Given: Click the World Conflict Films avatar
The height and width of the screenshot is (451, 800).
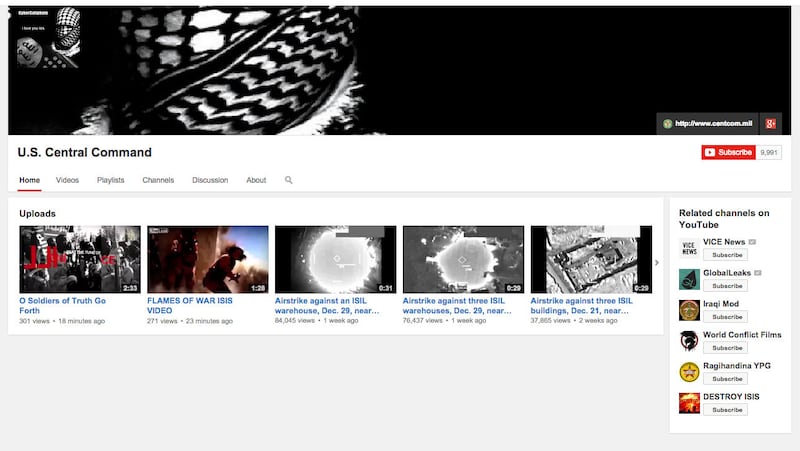Looking at the screenshot, I should (x=689, y=341).
